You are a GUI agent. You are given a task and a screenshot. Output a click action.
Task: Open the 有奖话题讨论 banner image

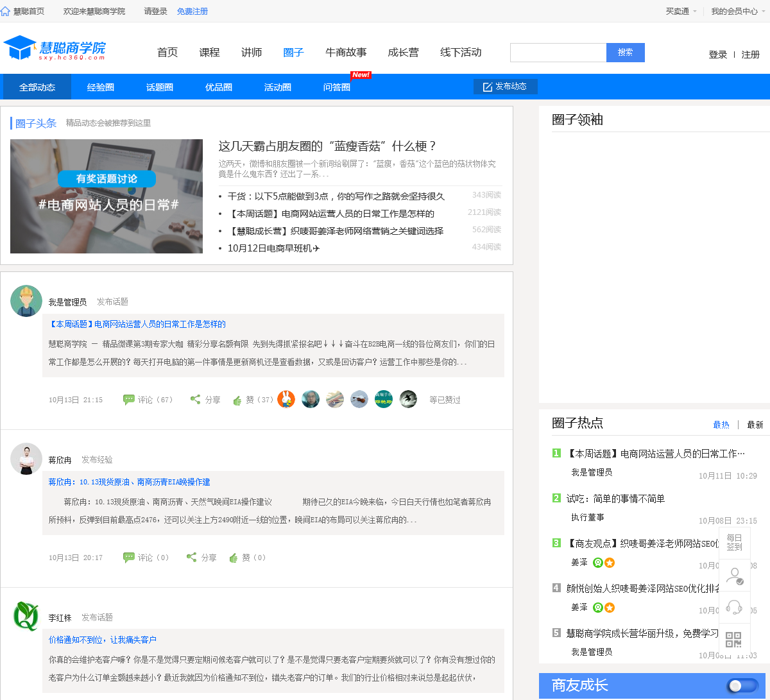107,196
